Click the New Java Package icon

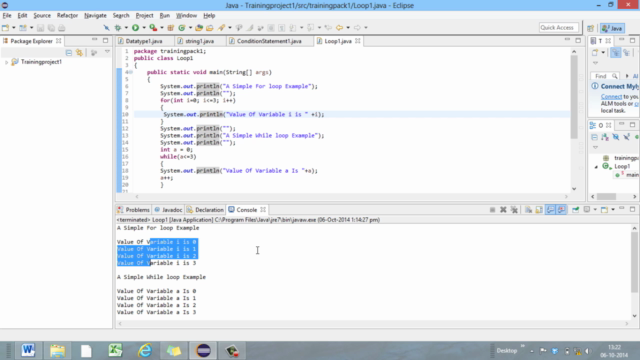(171, 28)
